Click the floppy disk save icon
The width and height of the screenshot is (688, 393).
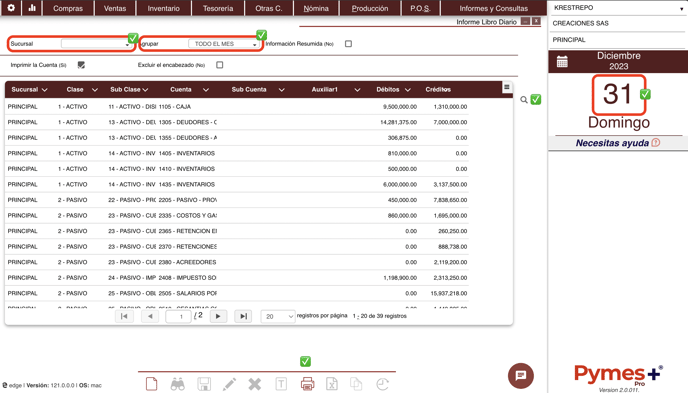(x=204, y=384)
